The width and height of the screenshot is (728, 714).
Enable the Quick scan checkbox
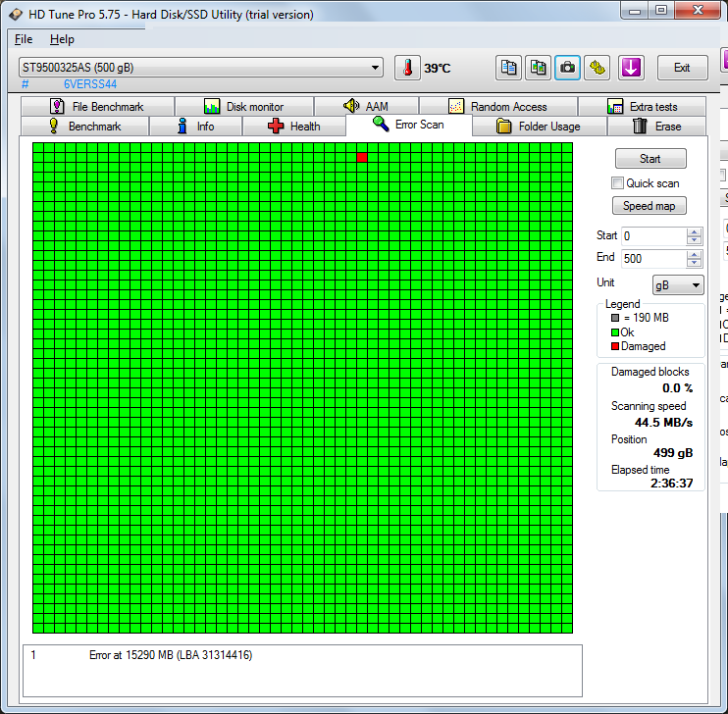(617, 182)
